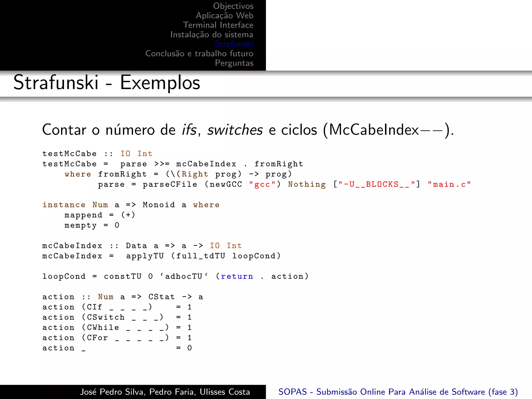Click the instance Num a => Monoid line
532x399 pixels.
coord(131,205)
